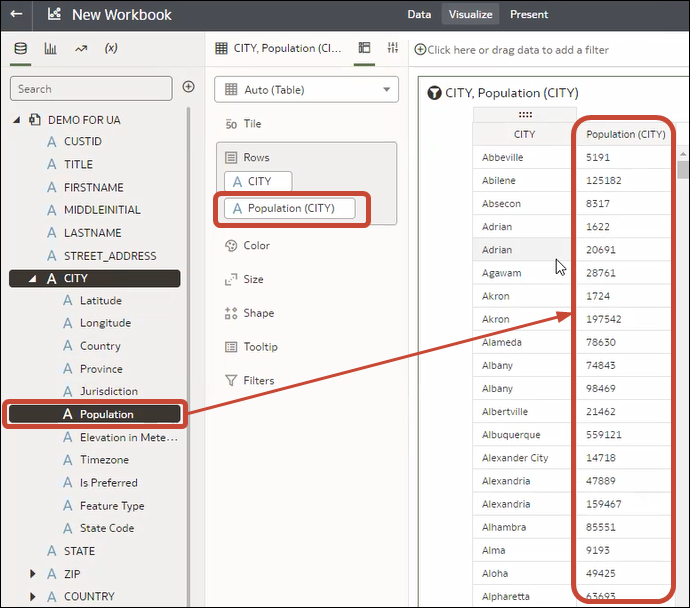
Task: Select the STATE column
Action: (x=79, y=551)
